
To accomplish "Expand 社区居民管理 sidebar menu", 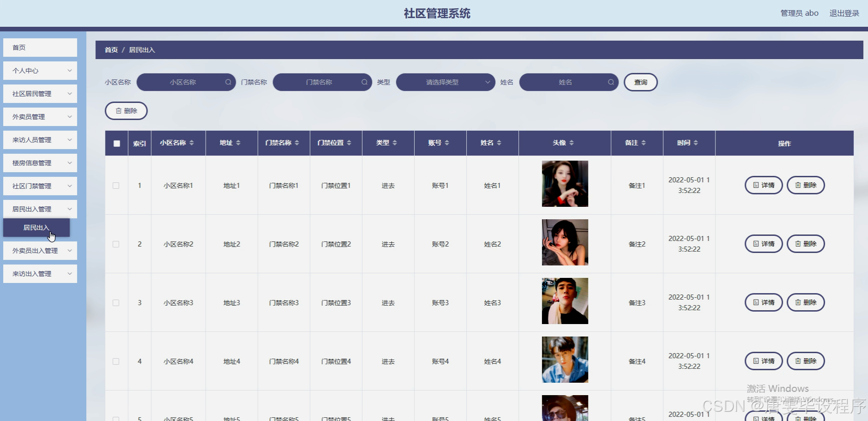I will coord(40,94).
